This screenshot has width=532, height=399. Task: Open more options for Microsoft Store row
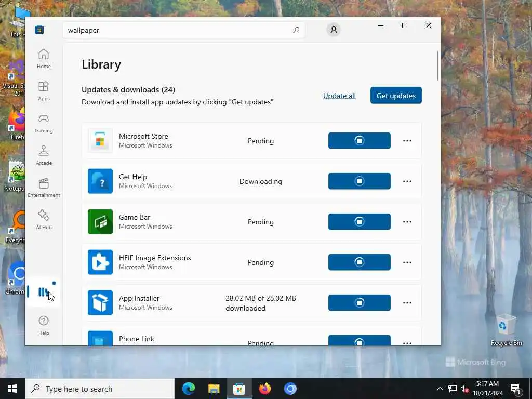coord(407,141)
